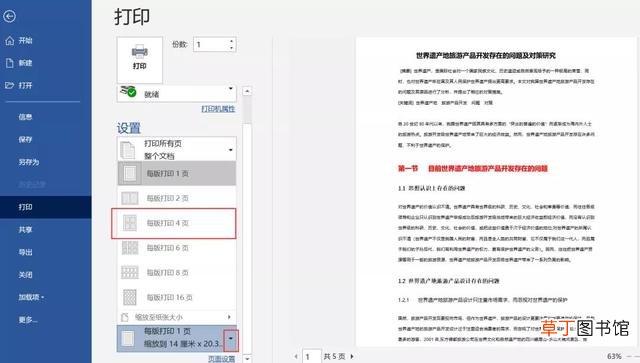Viewport: 640px width, 363px height.
Task: Click the large 打印 print button
Action: pyautogui.click(x=140, y=60)
